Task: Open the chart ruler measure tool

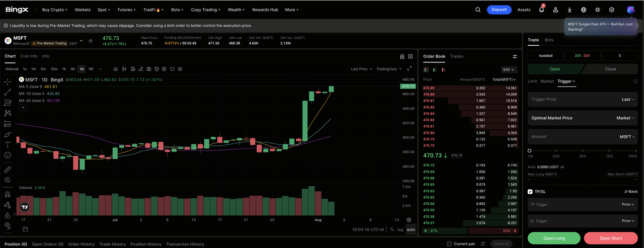Action: point(8,170)
